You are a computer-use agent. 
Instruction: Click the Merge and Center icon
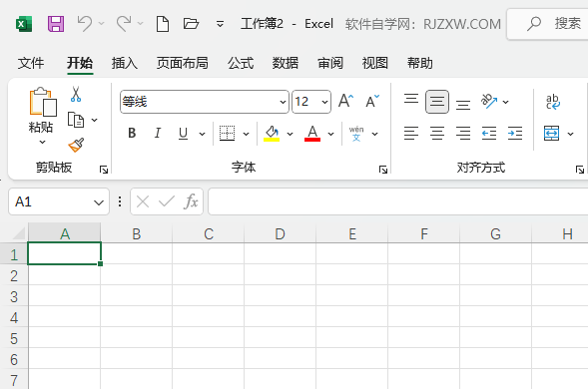coord(552,134)
